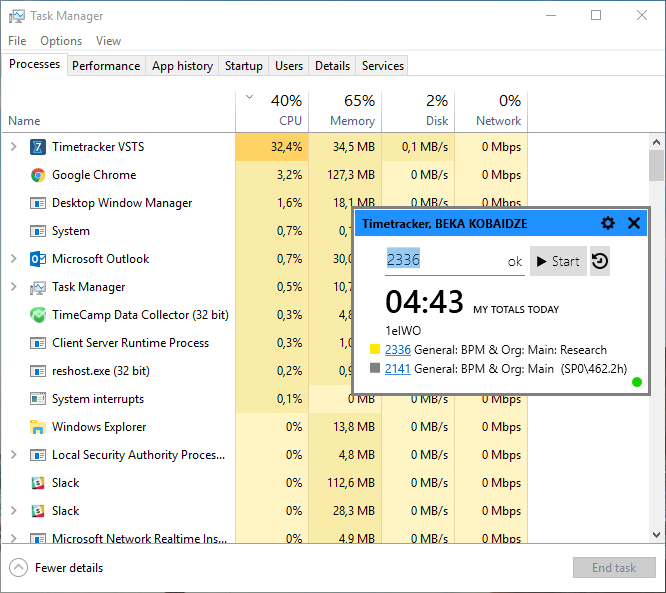The height and width of the screenshot is (593, 666).
Task: Click the 127,3 MB memory cell
Action: 345,175
